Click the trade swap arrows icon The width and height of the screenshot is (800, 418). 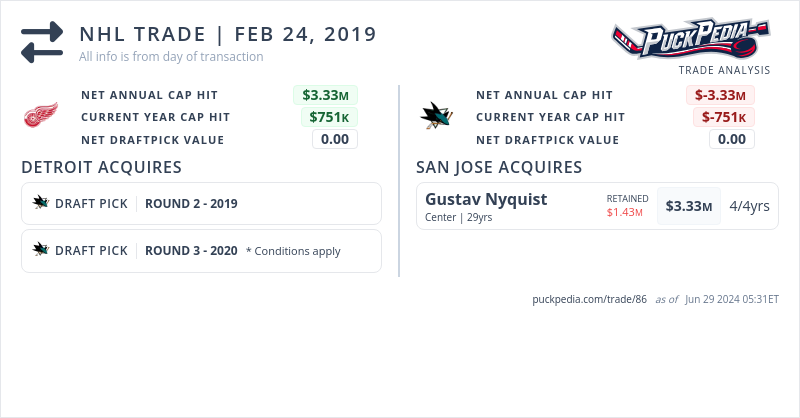[42, 43]
